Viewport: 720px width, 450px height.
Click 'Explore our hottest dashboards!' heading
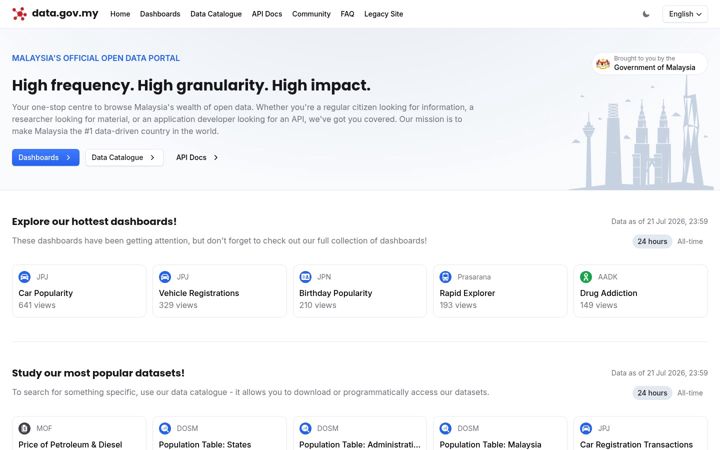coord(94,222)
